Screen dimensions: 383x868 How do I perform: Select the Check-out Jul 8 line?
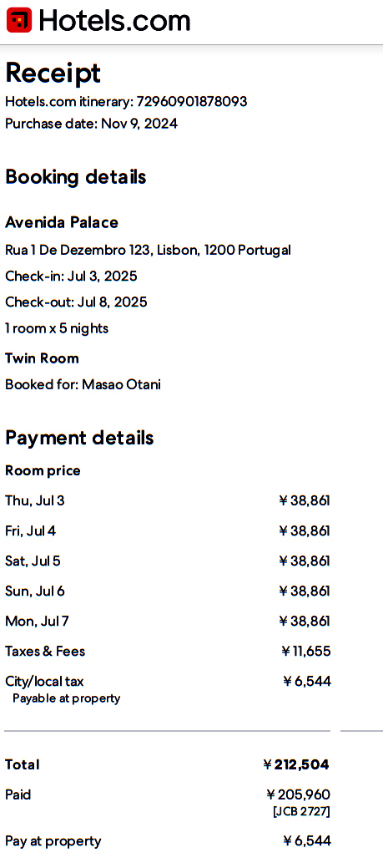(x=76, y=302)
